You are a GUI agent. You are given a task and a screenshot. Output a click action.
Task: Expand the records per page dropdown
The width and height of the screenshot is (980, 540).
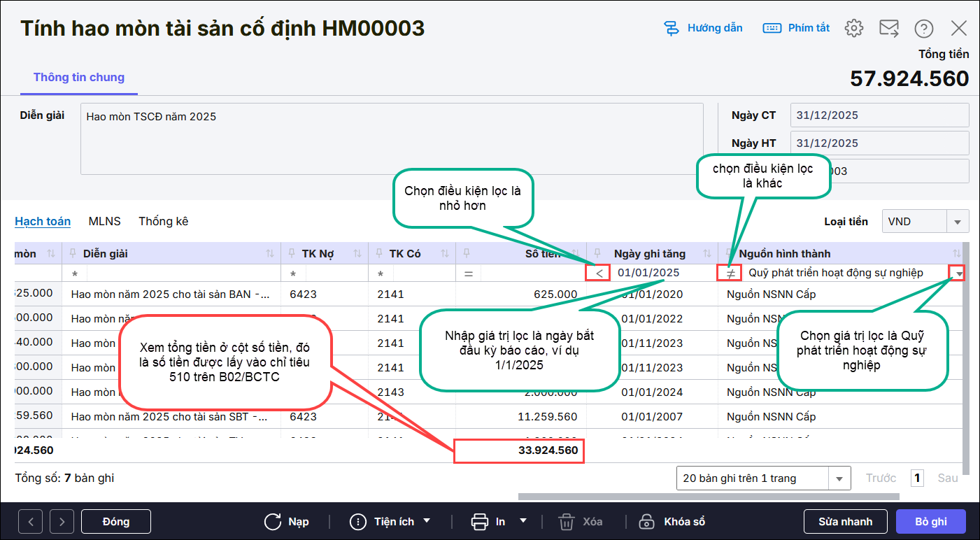[x=839, y=478]
